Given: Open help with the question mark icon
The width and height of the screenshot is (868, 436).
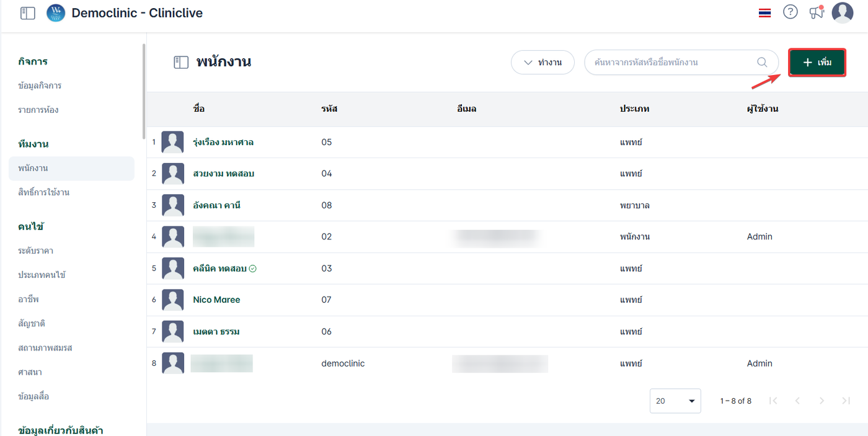Looking at the screenshot, I should (790, 12).
